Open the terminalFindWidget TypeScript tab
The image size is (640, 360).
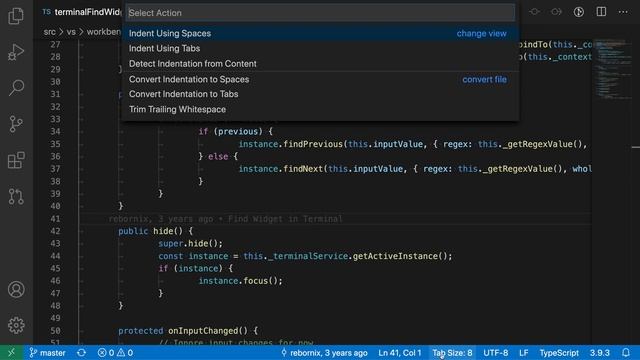pyautogui.click(x=81, y=12)
